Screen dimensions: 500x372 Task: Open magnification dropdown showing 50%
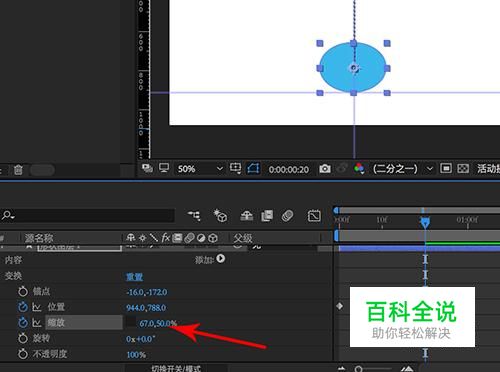(x=200, y=169)
